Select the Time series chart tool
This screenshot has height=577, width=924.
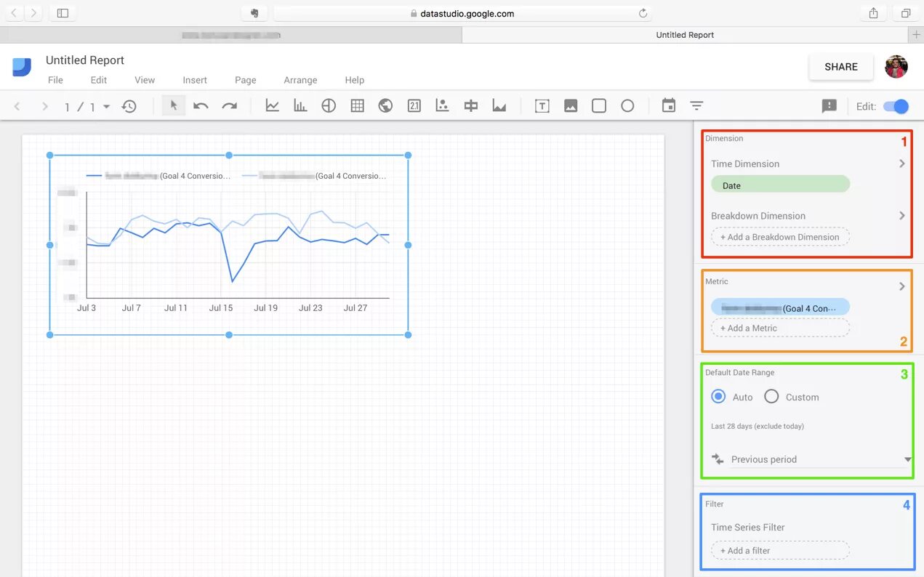tap(272, 106)
